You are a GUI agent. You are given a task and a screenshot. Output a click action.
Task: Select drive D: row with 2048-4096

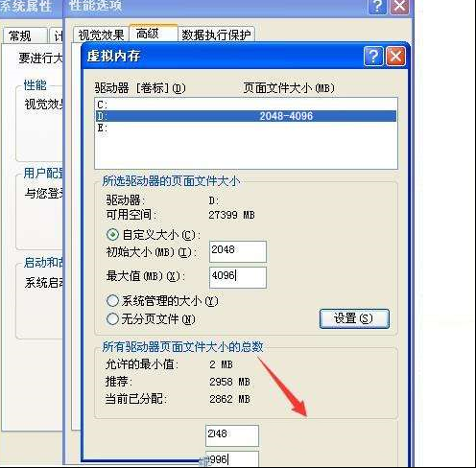coord(246,116)
